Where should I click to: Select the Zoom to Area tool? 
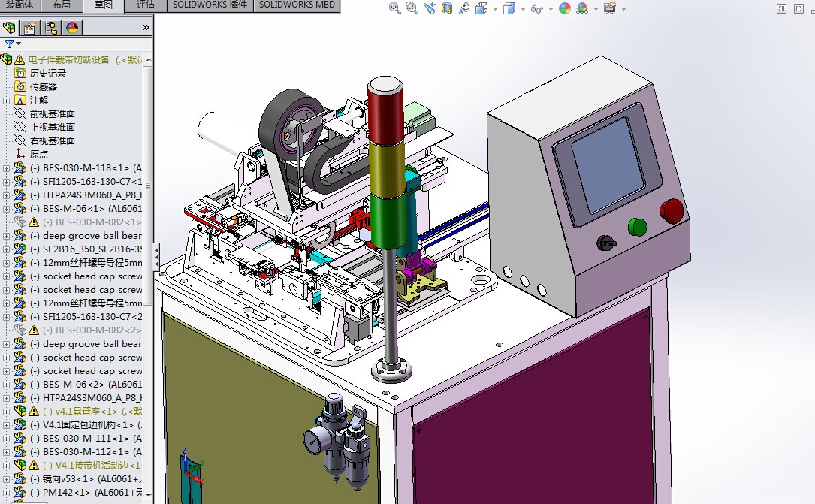tap(412, 8)
